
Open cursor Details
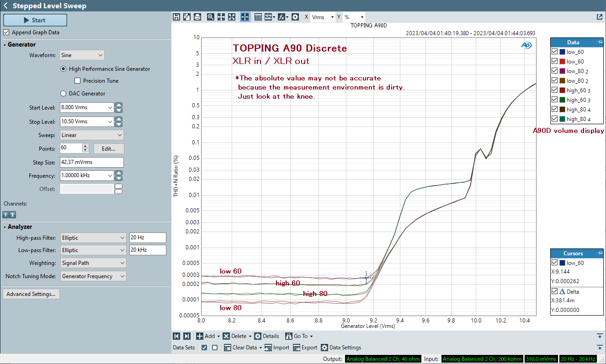267,336
